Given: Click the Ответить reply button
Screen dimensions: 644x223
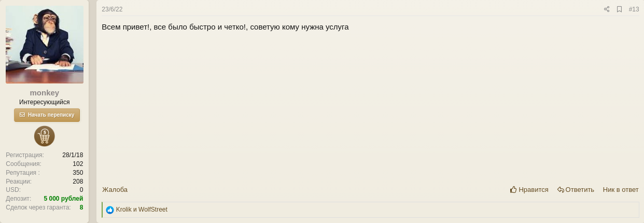Looking at the screenshot, I should pos(576,190).
